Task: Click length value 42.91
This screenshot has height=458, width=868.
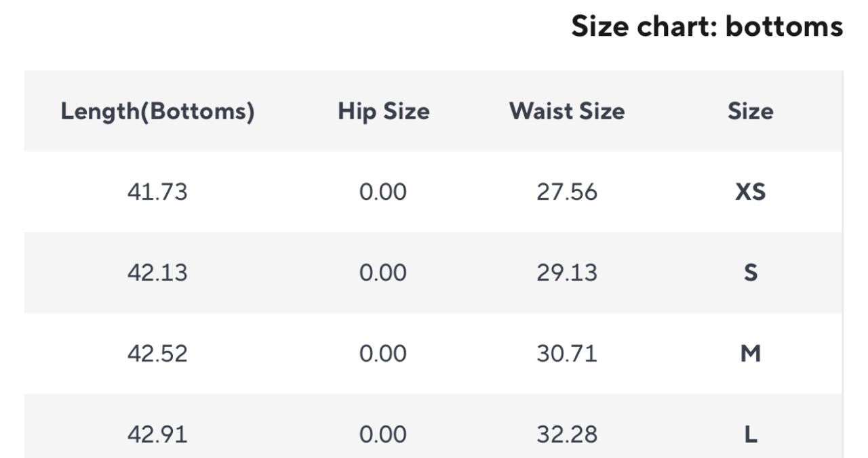Action: [x=157, y=434]
